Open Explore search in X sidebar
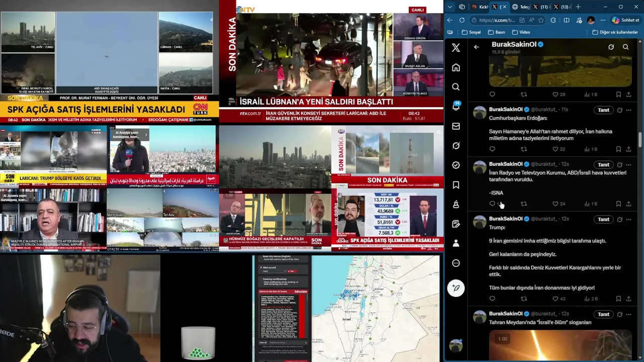644x362 pixels. pos(456,87)
